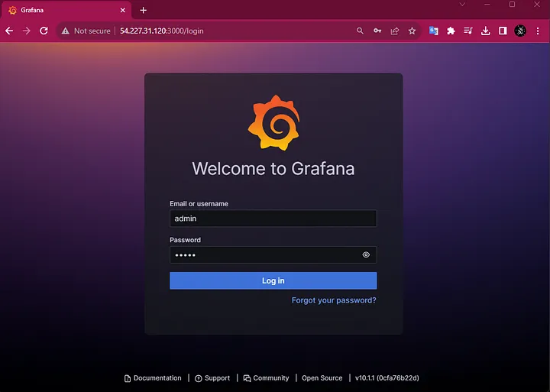The height and width of the screenshot is (392, 550).
Task: Click the Grafana logo
Action: pyautogui.click(x=273, y=123)
